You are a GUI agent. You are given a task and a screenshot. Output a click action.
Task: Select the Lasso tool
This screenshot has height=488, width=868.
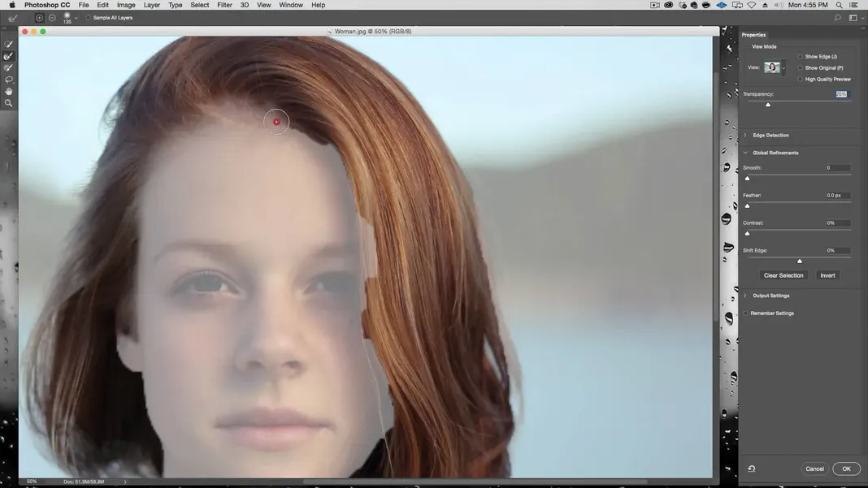pos(8,80)
